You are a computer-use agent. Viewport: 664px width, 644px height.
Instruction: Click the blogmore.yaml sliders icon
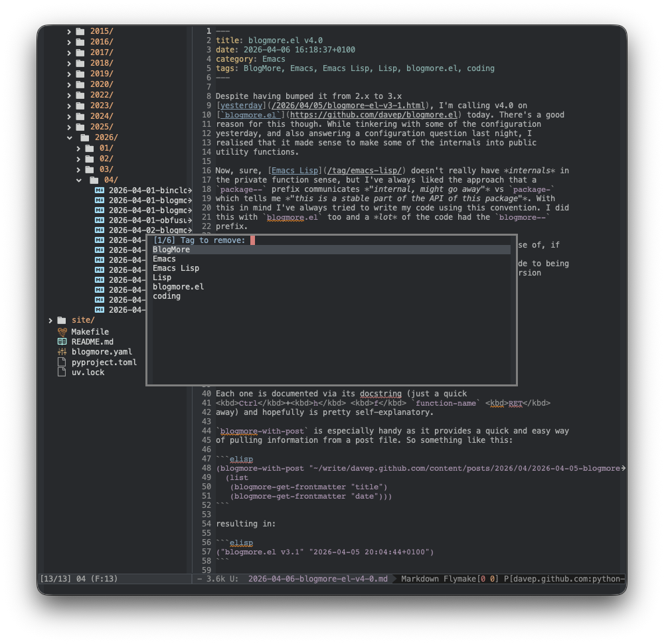(x=62, y=352)
